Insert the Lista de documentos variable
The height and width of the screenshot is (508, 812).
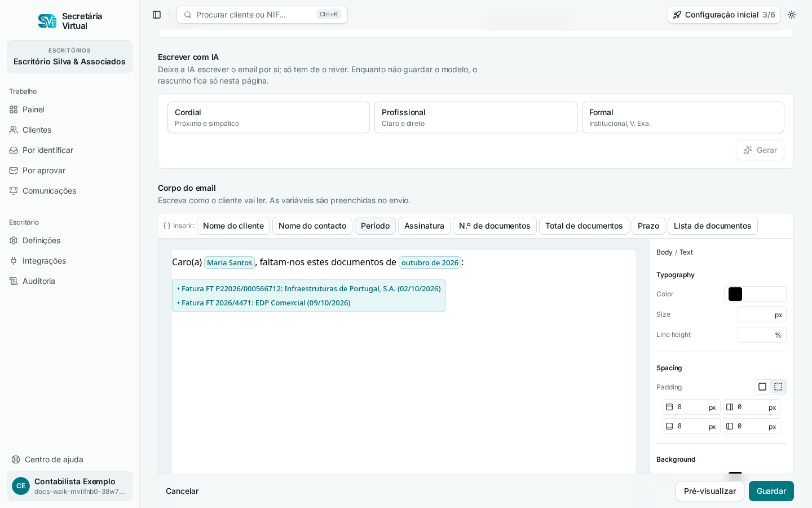click(x=713, y=226)
